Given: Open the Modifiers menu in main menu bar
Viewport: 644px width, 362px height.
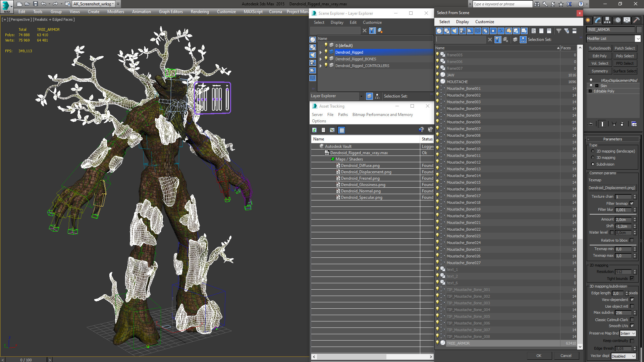Looking at the screenshot, I should point(116,12).
